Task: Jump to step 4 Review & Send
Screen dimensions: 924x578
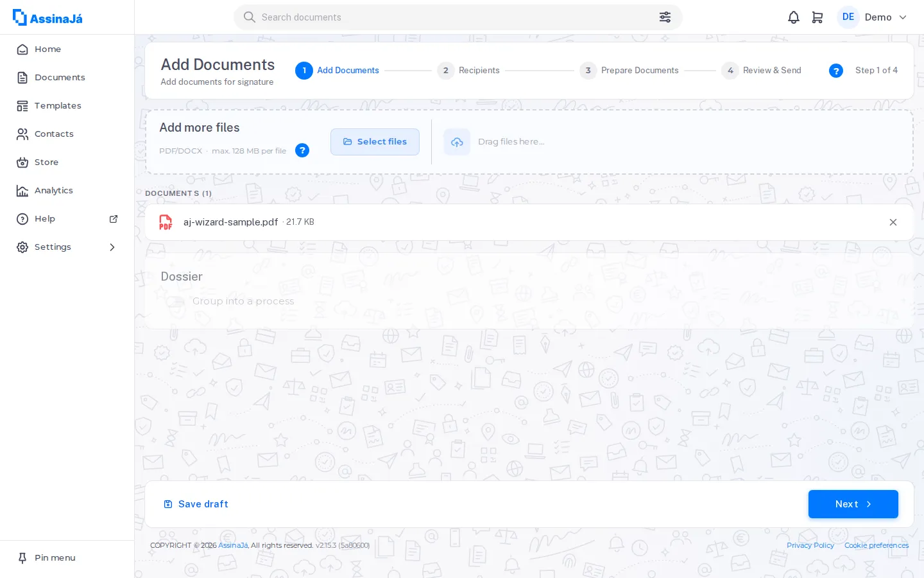Action: pos(761,71)
